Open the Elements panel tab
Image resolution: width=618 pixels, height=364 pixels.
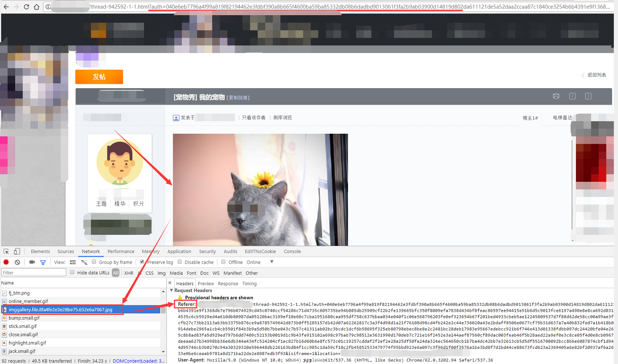tap(40, 252)
